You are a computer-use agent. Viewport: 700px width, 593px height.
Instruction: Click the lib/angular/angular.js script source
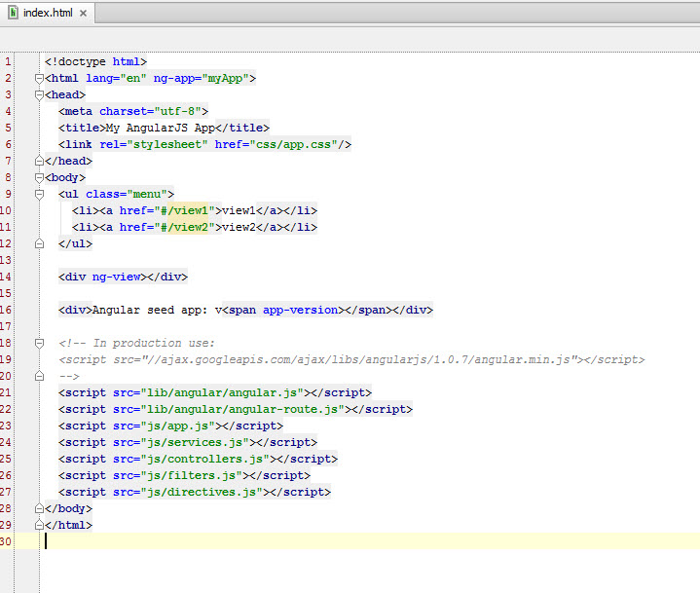coord(222,392)
